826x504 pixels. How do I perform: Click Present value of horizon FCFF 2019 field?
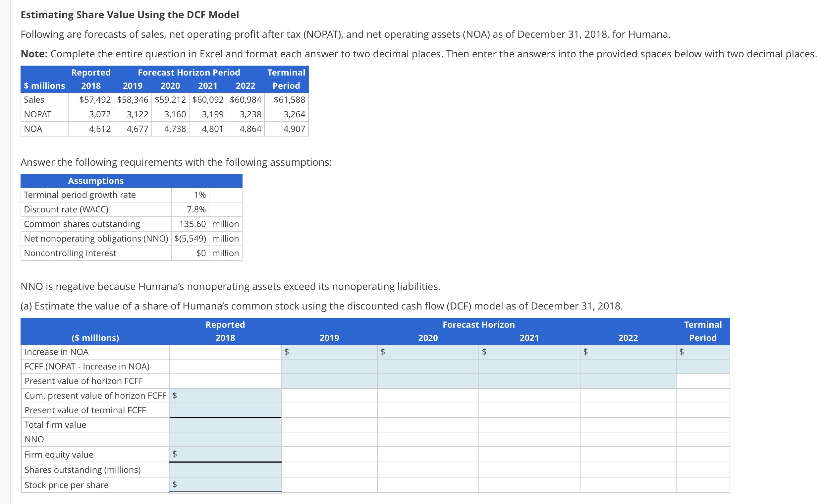pyautogui.click(x=329, y=381)
